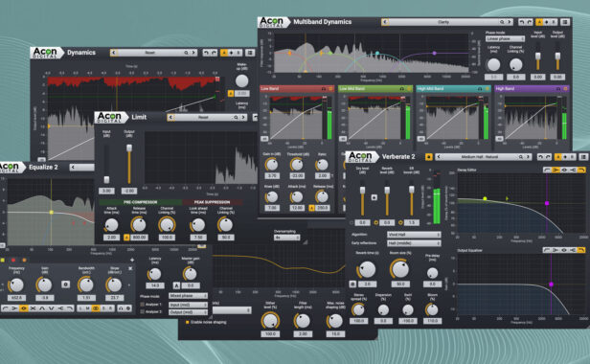Enable Analyzer 1 checkbox in Equalize 2
The image size is (590, 364).
click(142, 305)
